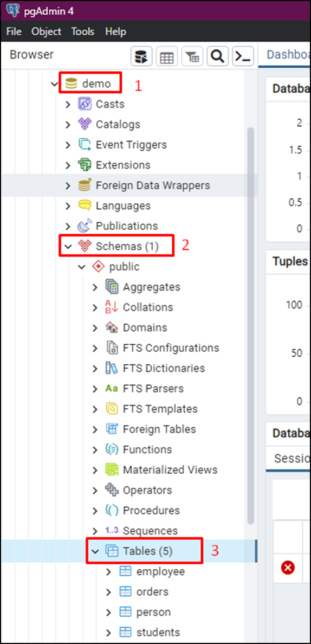Click the Collations A-B sort icon
This screenshot has height=644, width=311.
(x=112, y=307)
